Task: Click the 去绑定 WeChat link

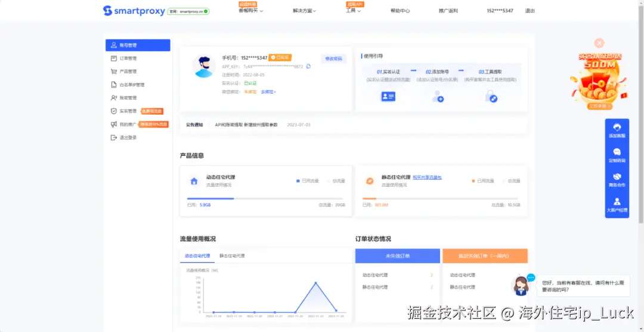Action: [268, 92]
